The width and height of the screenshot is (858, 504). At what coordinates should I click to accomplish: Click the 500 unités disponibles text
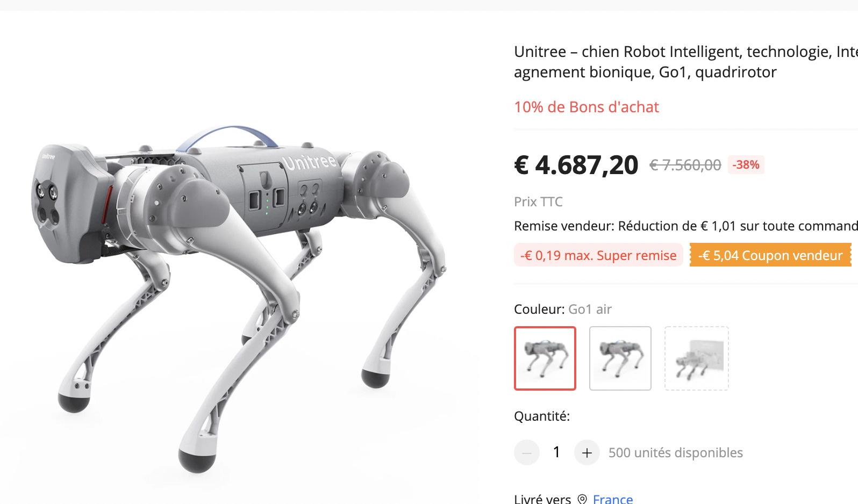click(676, 452)
